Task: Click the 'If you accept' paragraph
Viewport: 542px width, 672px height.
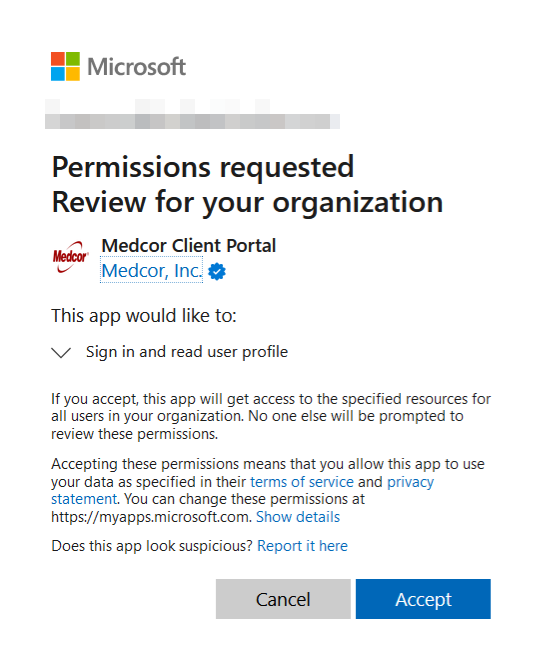Action: [271, 416]
